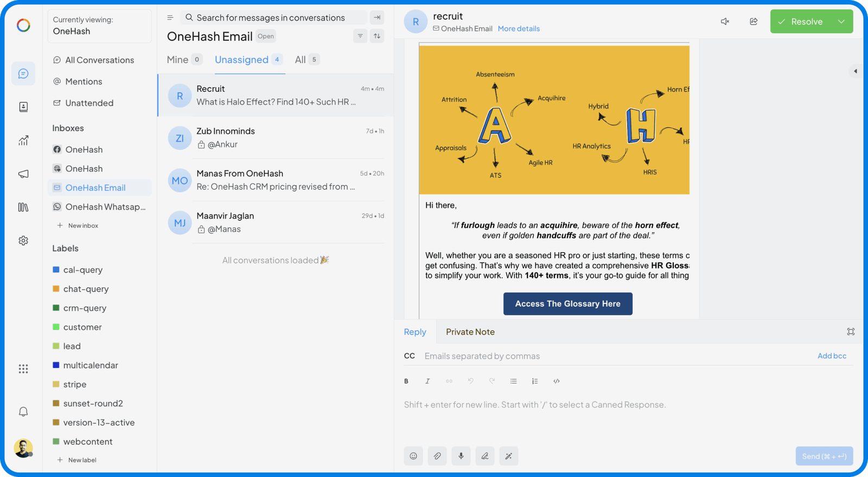This screenshot has height=477, width=868.
Task: Attach a file with paperclip icon
Action: tap(437, 456)
